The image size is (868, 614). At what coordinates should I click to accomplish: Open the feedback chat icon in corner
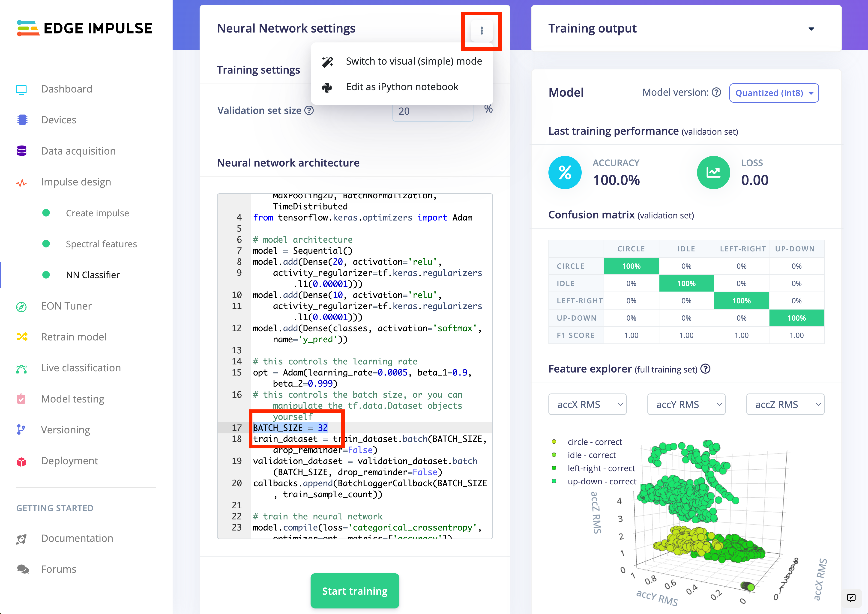point(851,598)
